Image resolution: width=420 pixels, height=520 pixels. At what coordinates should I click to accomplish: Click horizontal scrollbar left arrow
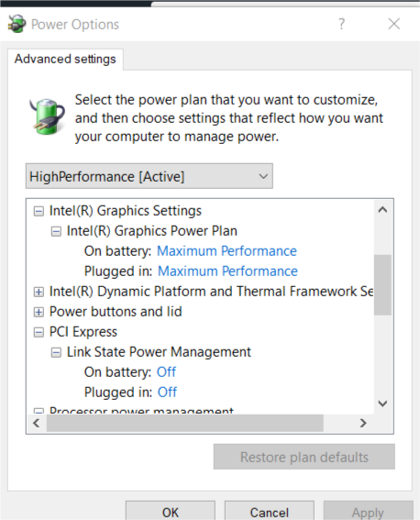(x=37, y=423)
